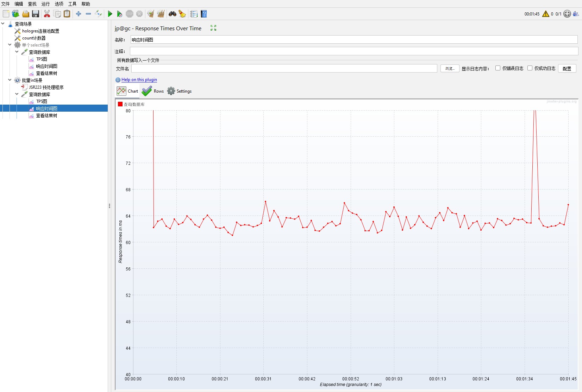This screenshot has width=582, height=392.
Task: Save the test plan
Action: [36, 14]
